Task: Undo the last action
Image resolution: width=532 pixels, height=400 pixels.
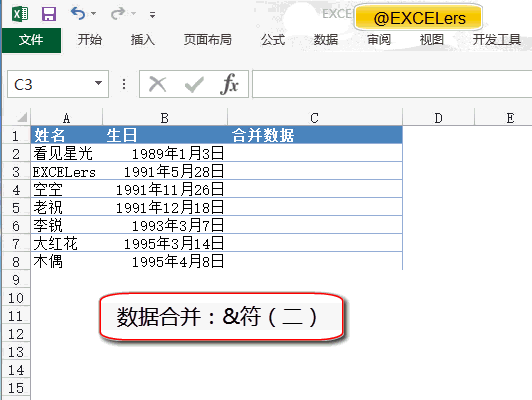Action: pos(78,14)
